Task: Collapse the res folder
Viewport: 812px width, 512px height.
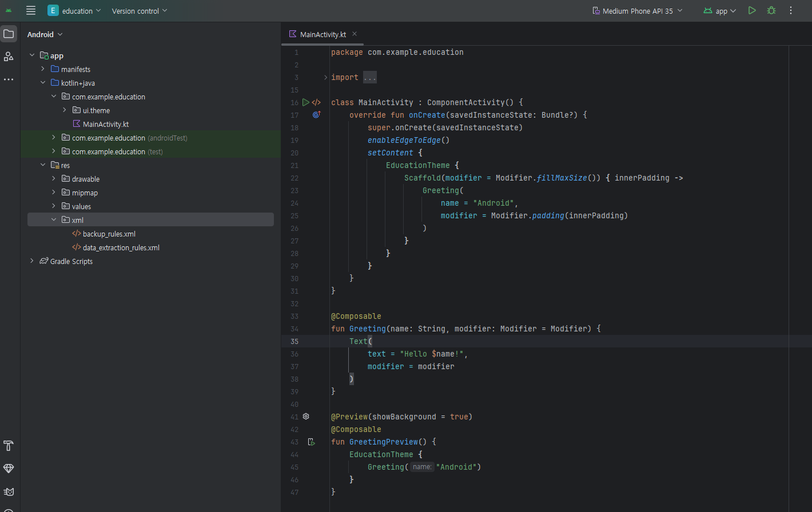Action: pyautogui.click(x=43, y=165)
